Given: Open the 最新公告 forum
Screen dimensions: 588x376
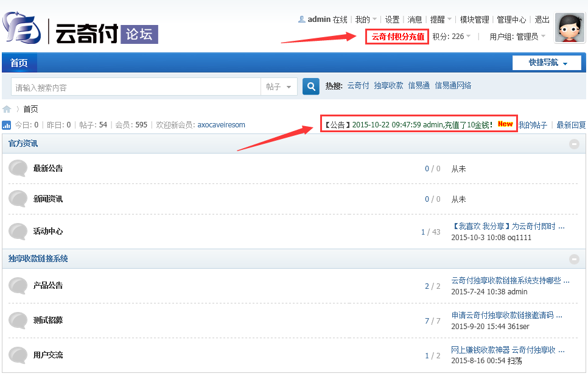Looking at the screenshot, I should pos(48,168).
